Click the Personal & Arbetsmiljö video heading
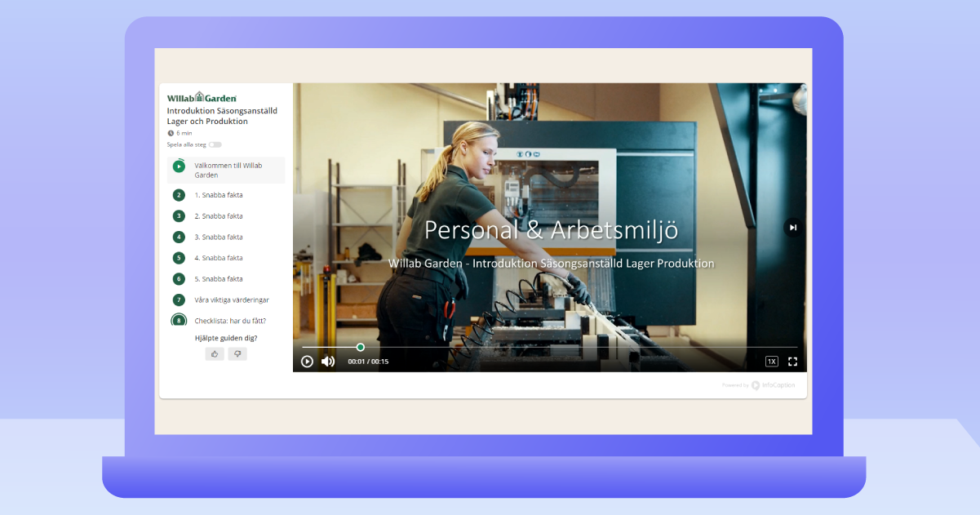This screenshot has width=980, height=515. pyautogui.click(x=551, y=229)
